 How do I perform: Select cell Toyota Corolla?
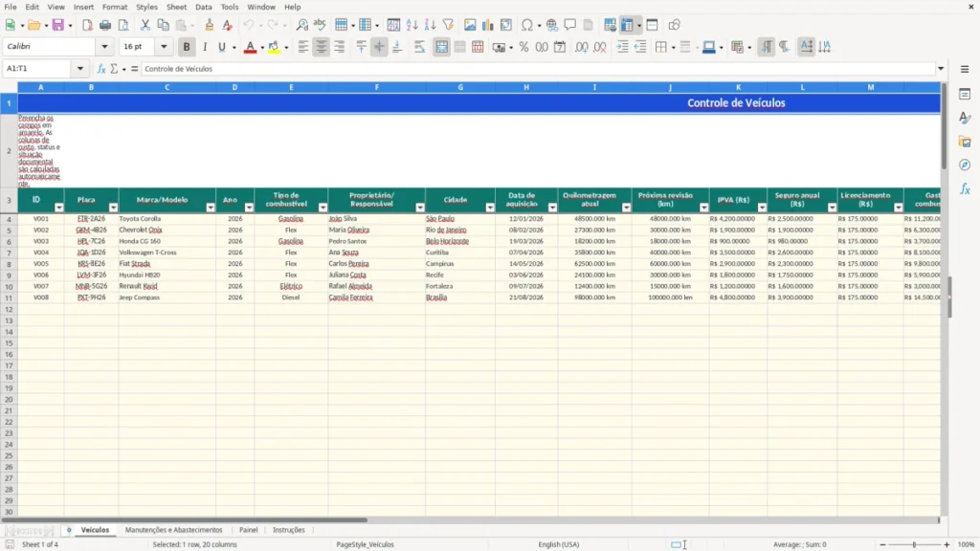(x=167, y=219)
